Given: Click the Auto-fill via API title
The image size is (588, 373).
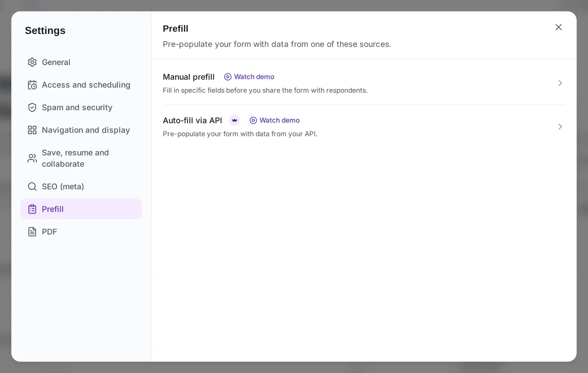Looking at the screenshot, I should 192,120.
